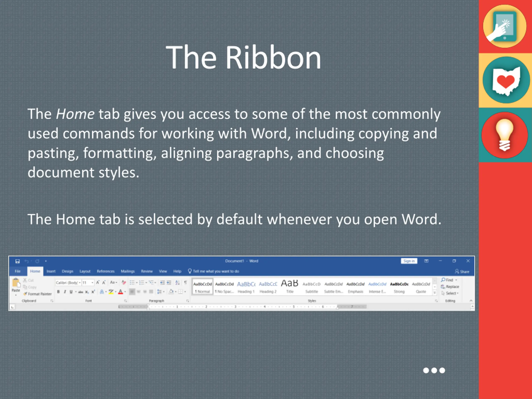Open the References tab
The image size is (532, 399).
(x=106, y=271)
